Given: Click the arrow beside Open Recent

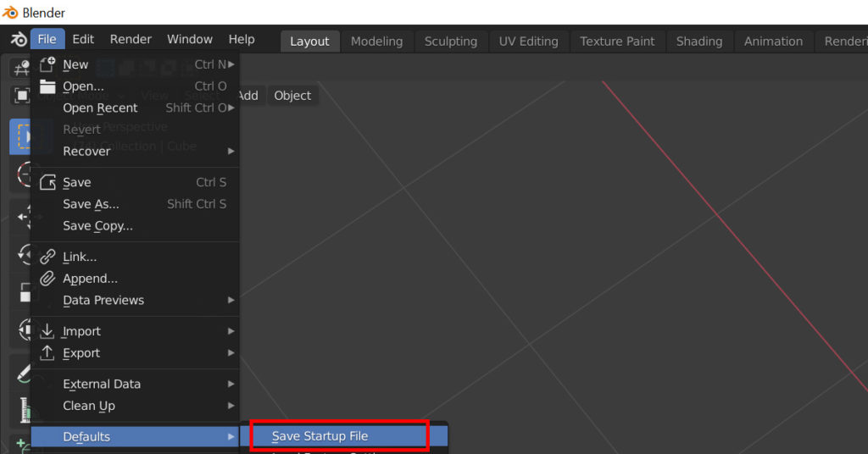Looking at the screenshot, I should click(x=231, y=108).
